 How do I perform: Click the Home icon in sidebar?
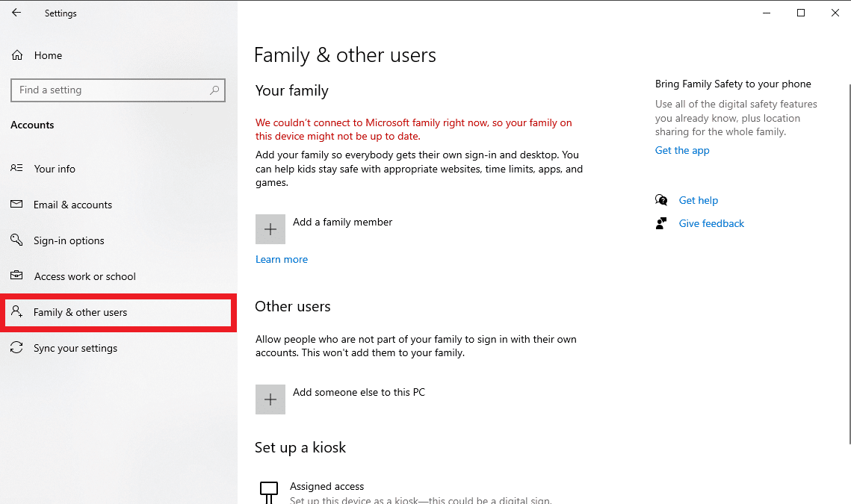tap(17, 55)
